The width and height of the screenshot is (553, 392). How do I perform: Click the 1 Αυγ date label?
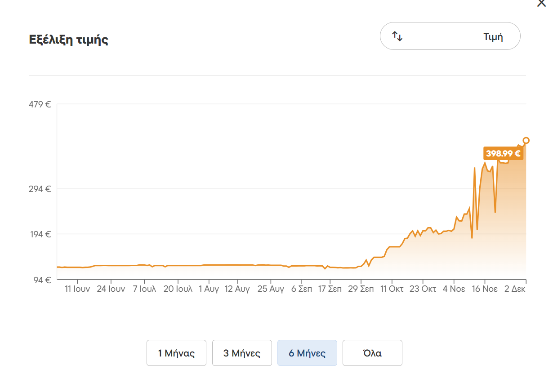pos(209,289)
